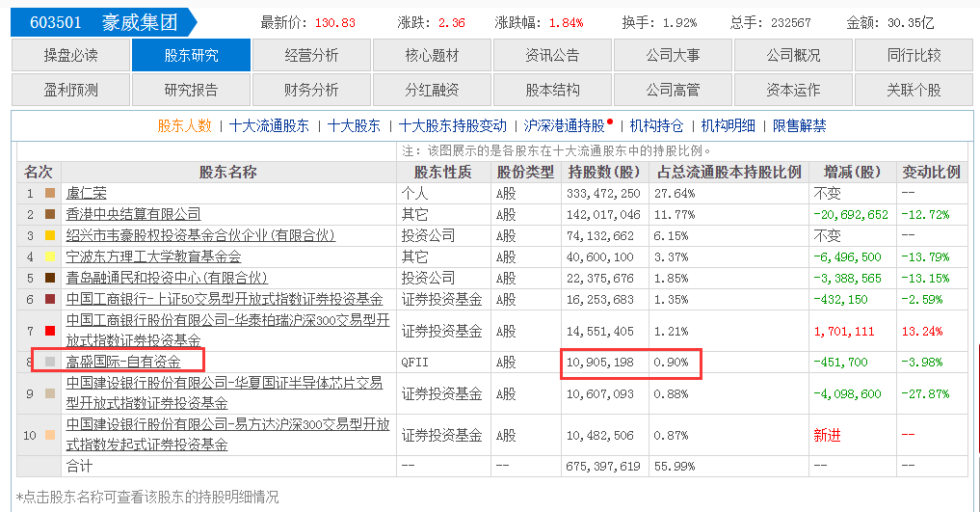
Task: Click the 股东名称 column header
Action: coord(228,173)
